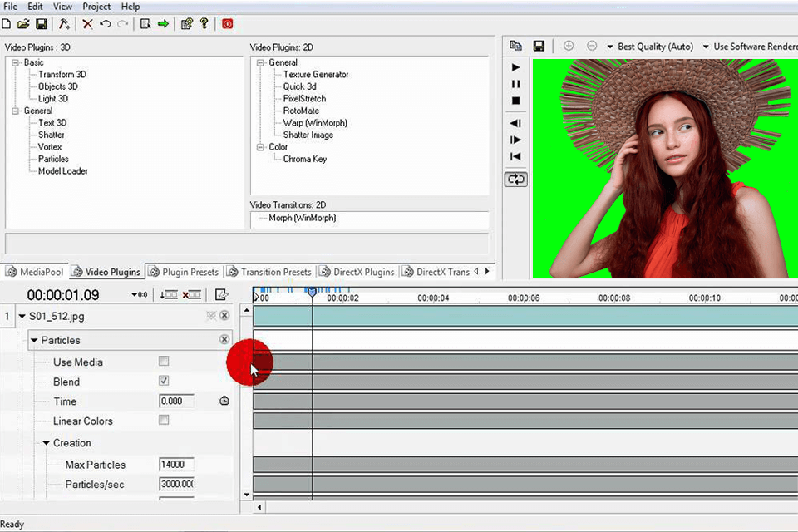This screenshot has height=532, width=798.
Task: Click the Open project folder icon
Action: (x=23, y=24)
